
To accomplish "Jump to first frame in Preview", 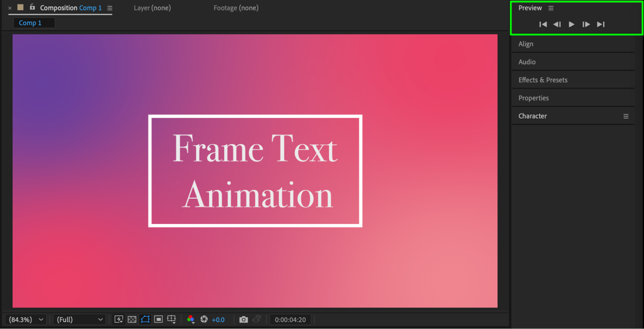I will point(543,24).
